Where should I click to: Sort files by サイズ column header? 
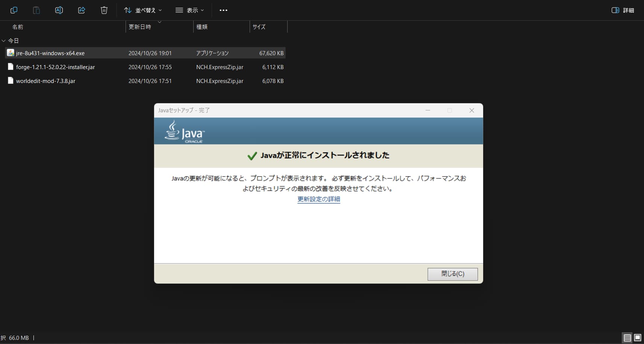pos(259,27)
